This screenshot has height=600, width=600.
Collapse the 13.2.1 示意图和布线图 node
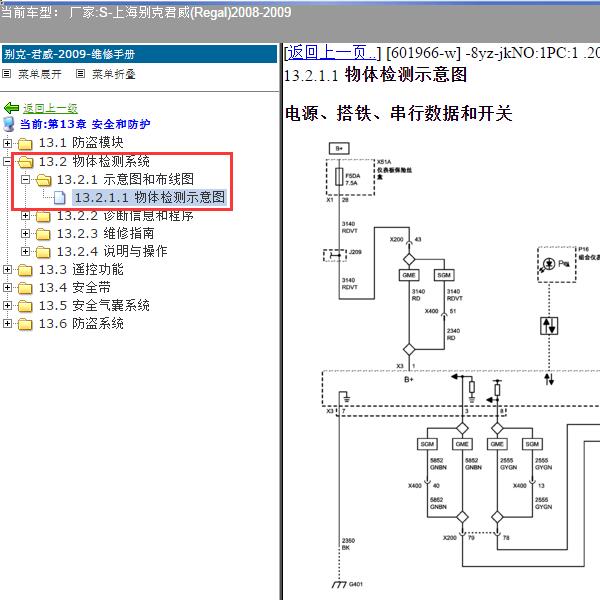(x=25, y=179)
